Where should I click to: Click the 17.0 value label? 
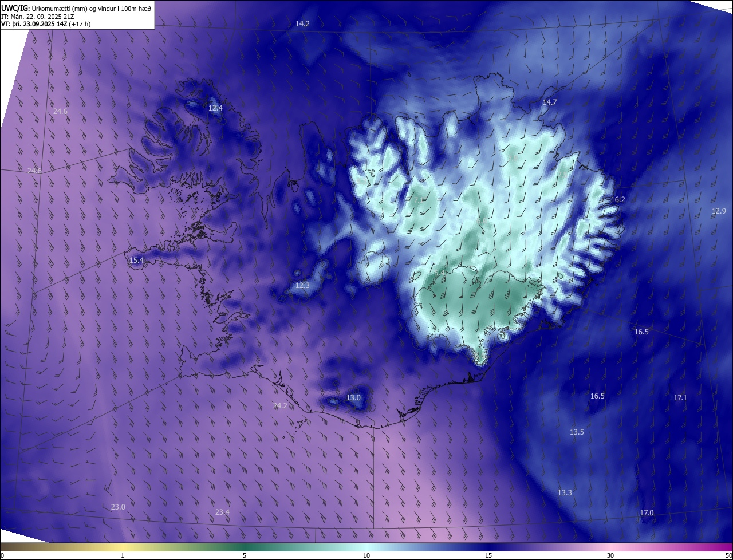647,513
